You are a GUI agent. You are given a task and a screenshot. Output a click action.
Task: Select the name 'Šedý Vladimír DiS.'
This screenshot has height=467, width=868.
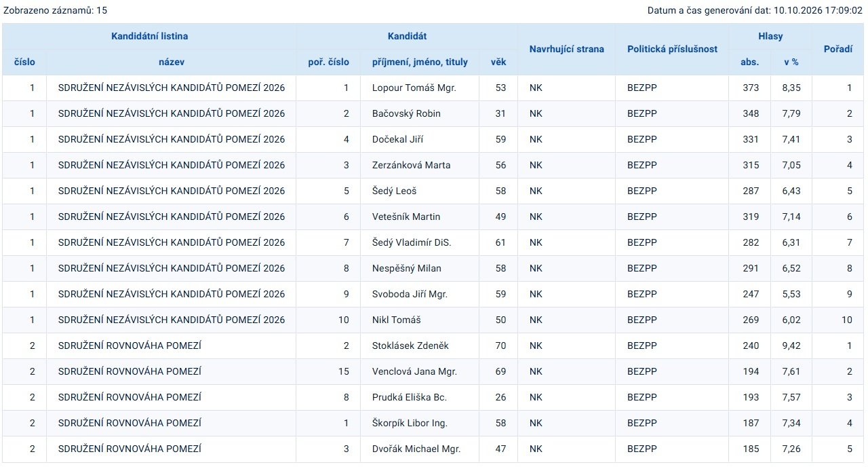[412, 242]
